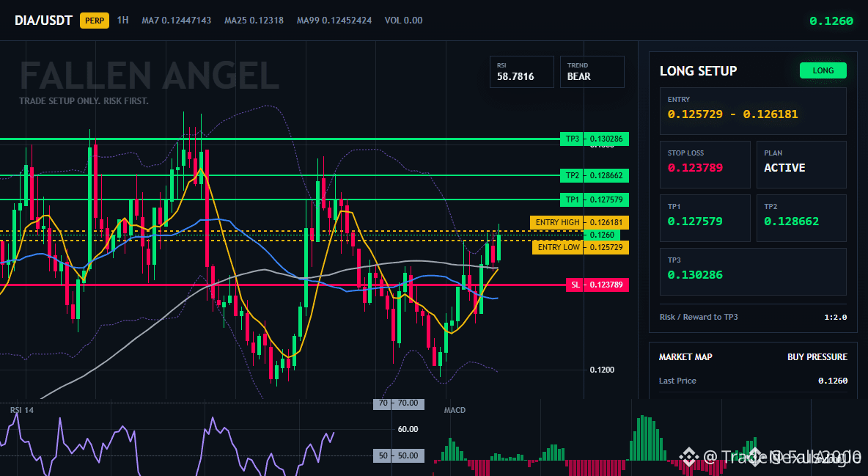Image resolution: width=868 pixels, height=476 pixels.
Task: Click the TRADE SETUP ONLY. RISK FIRST. tagline
Action: click(84, 101)
